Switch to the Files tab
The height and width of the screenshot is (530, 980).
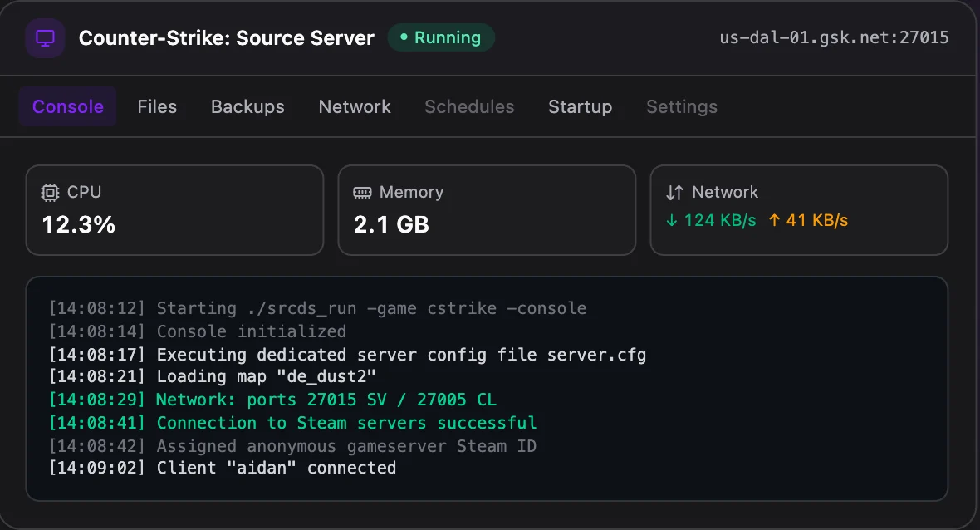pyautogui.click(x=157, y=107)
